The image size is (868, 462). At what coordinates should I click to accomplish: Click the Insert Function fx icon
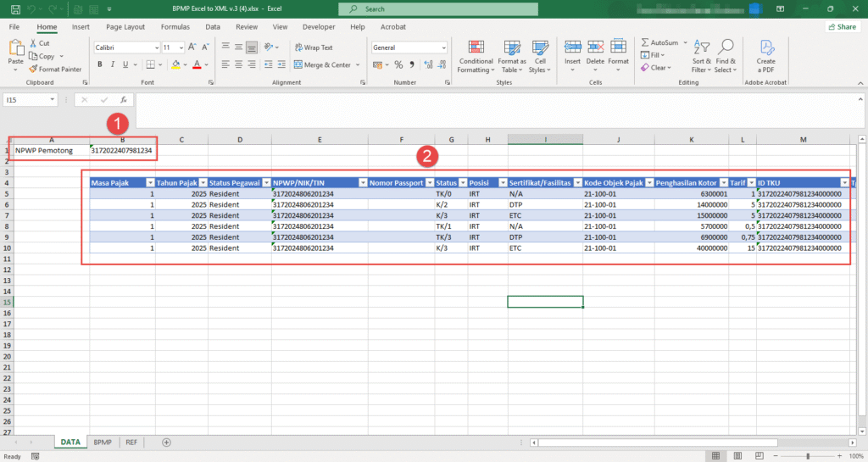tap(124, 100)
